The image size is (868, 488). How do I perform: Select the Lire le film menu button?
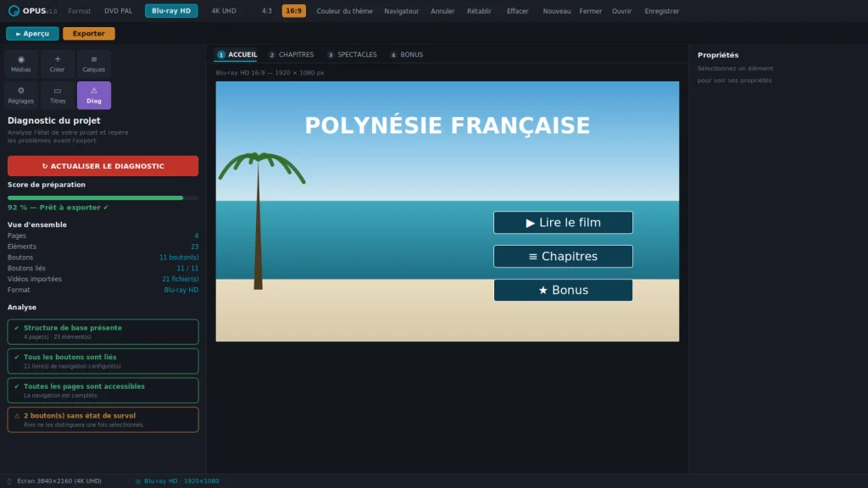pyautogui.click(x=563, y=223)
